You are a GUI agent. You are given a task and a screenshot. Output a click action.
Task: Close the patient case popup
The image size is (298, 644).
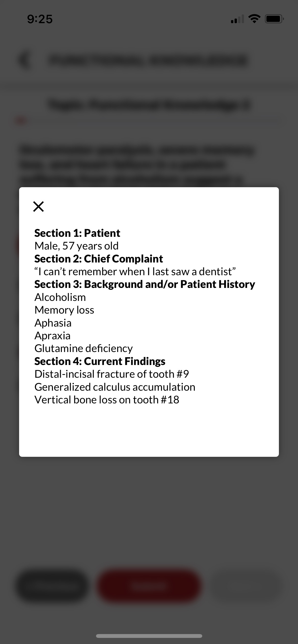point(38,206)
